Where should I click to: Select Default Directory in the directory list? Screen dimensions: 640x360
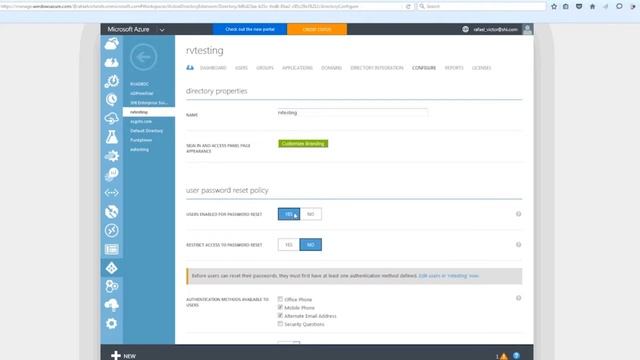147,131
